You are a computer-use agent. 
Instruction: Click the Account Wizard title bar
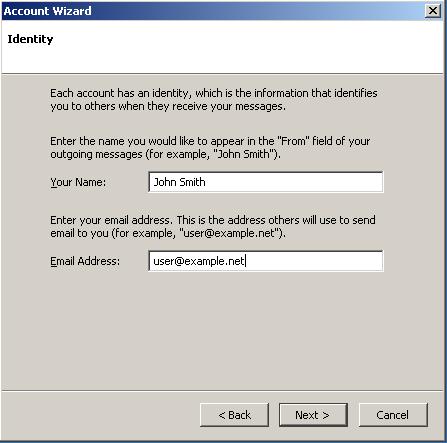tap(213, 11)
